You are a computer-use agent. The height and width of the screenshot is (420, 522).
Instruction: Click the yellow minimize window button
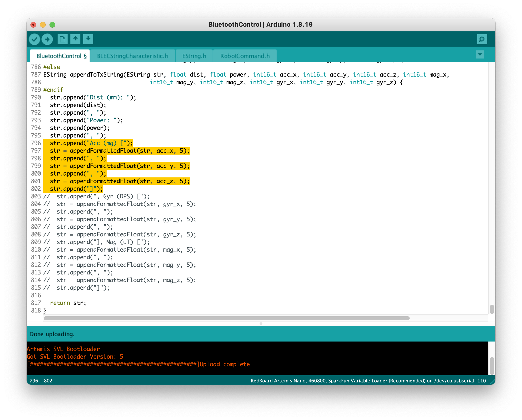43,25
